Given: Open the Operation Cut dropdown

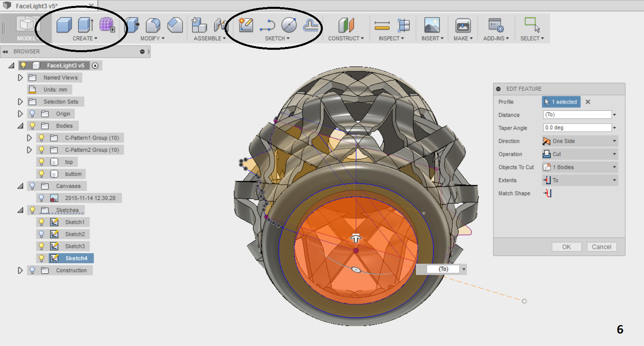Looking at the screenshot, I should (580, 154).
